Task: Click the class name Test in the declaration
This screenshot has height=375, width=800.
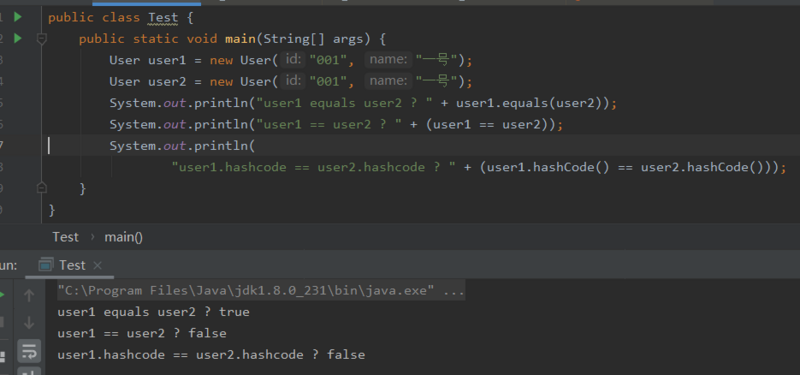Action: 163,18
